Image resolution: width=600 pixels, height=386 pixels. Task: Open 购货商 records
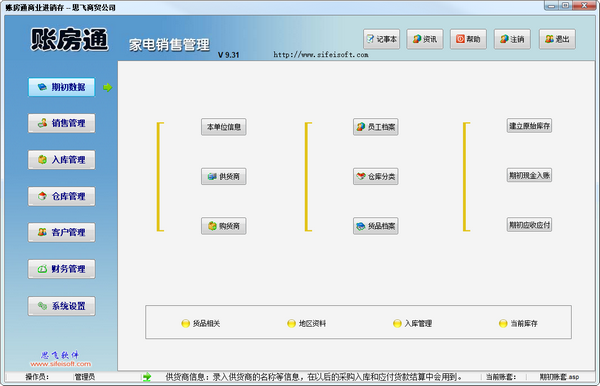pos(224,226)
